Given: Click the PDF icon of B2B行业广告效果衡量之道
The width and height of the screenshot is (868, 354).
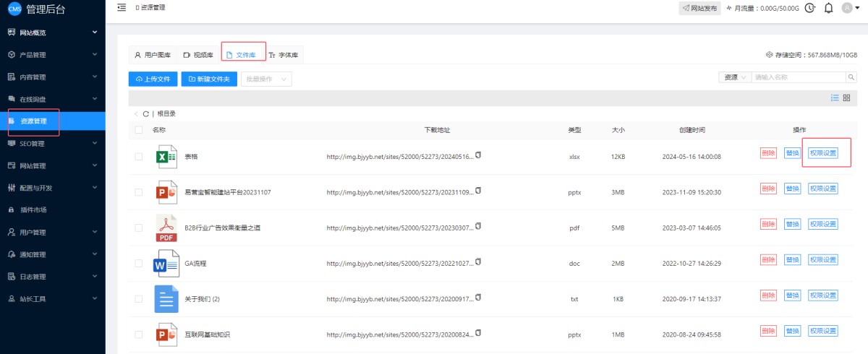Looking at the screenshot, I should 166,228.
